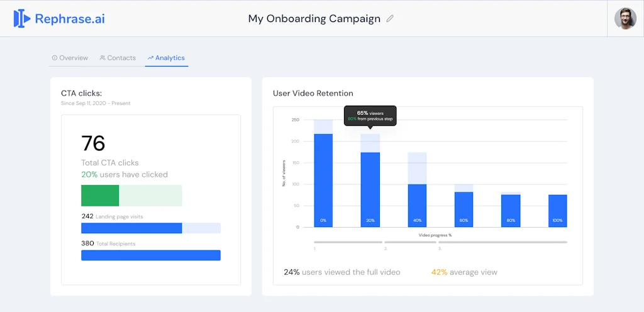Select the Analytics tab
Viewport: 644px width, 312px height.
[166, 58]
